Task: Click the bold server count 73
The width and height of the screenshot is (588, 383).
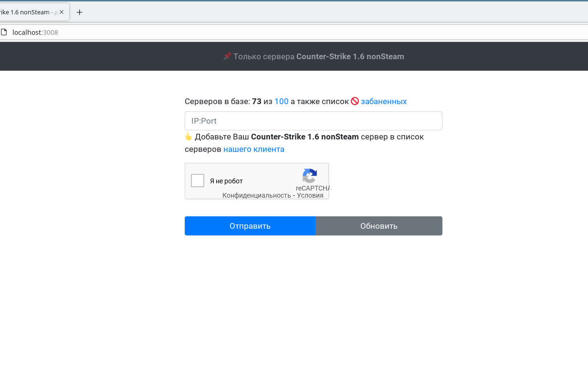Action: click(x=257, y=101)
